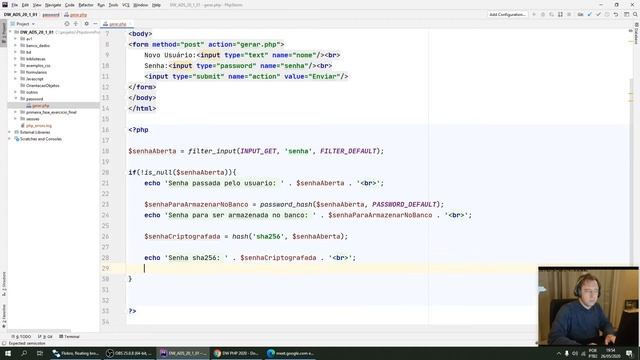Click the layout icon before Search
Screen dimensions: 640x360
[627, 14]
